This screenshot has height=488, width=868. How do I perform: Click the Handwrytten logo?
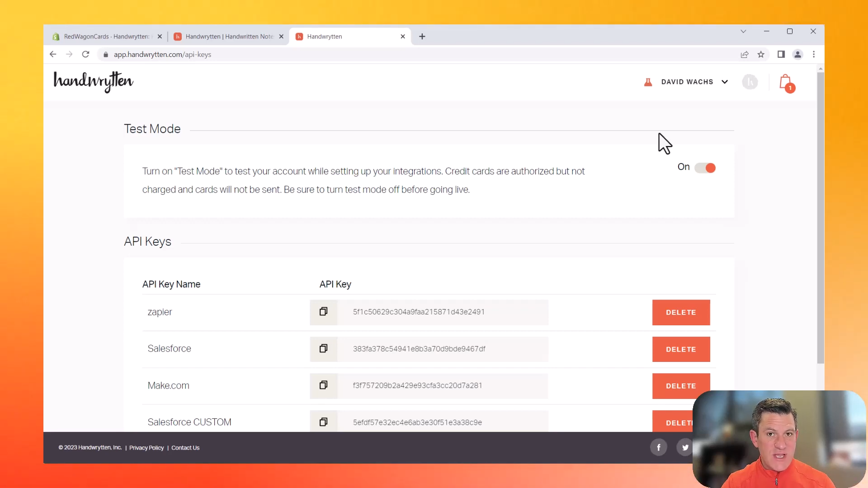click(x=93, y=82)
